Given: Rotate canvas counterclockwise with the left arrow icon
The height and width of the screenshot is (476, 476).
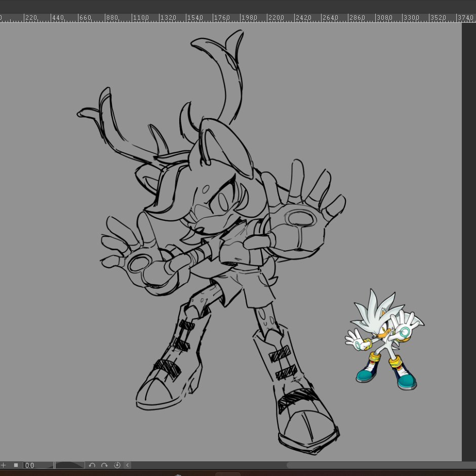Looking at the screenshot, I should pyautogui.click(x=92, y=465).
